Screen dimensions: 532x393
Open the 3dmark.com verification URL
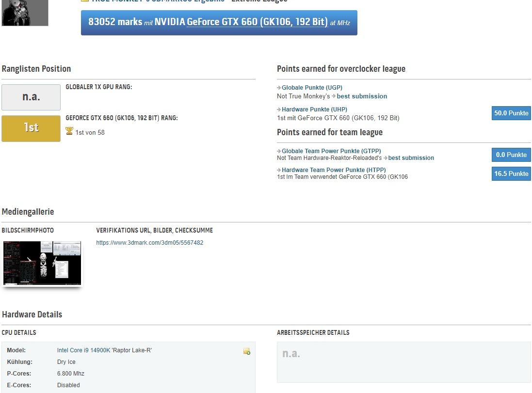click(150, 243)
